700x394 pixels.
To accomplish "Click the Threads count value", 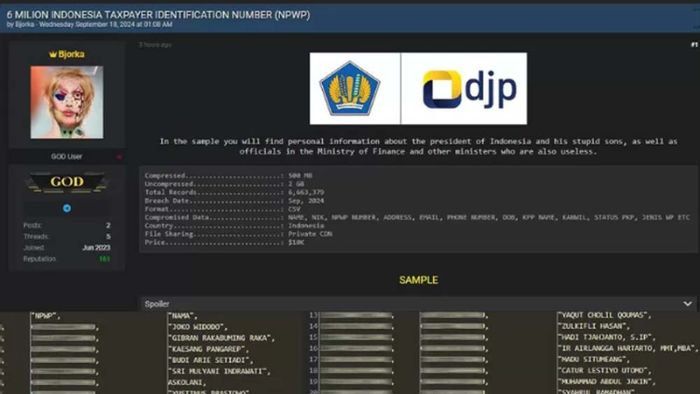I will coord(108,236).
